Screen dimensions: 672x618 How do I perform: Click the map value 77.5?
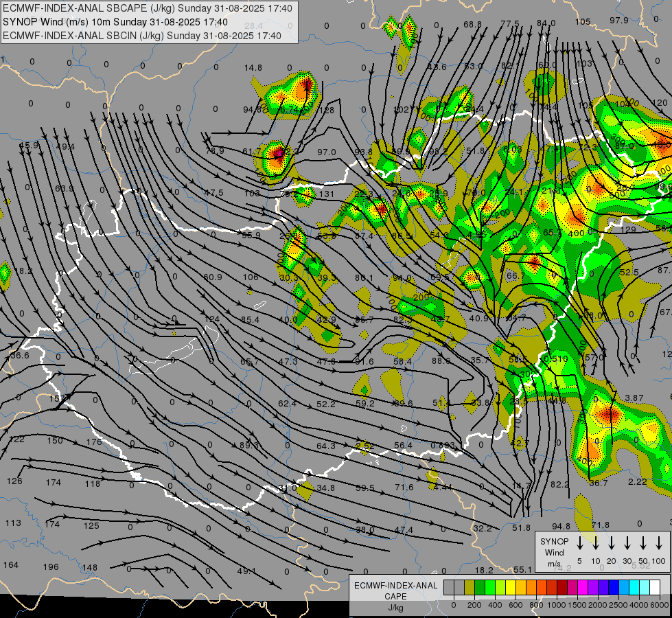(510, 23)
